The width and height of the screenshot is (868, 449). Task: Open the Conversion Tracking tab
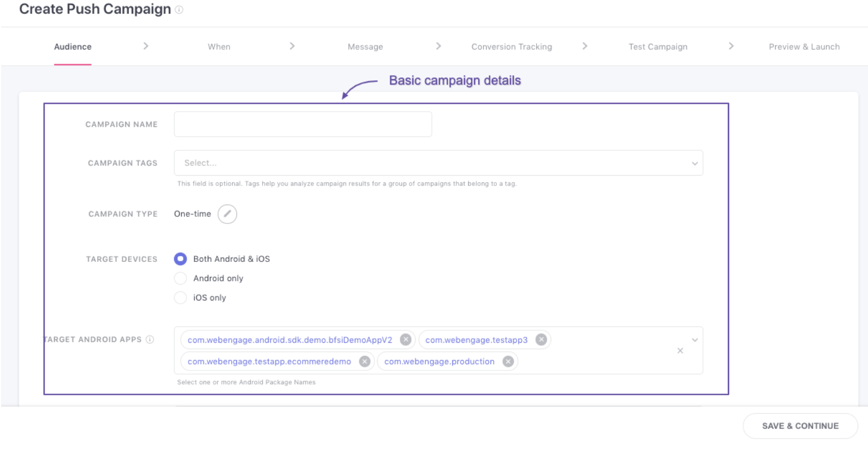point(512,47)
